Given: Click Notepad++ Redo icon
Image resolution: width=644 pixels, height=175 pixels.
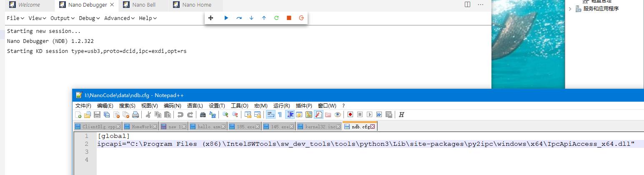Looking at the screenshot, I should (190, 115).
